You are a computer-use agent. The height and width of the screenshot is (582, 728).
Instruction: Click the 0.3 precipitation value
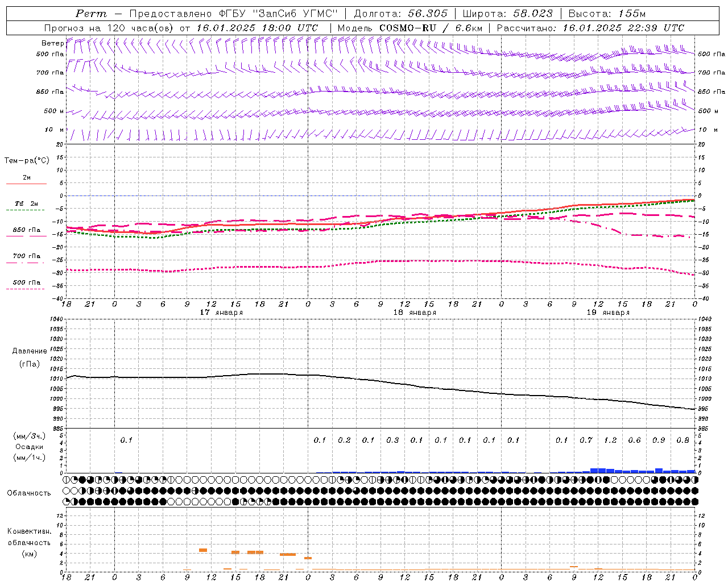pyautogui.click(x=392, y=440)
